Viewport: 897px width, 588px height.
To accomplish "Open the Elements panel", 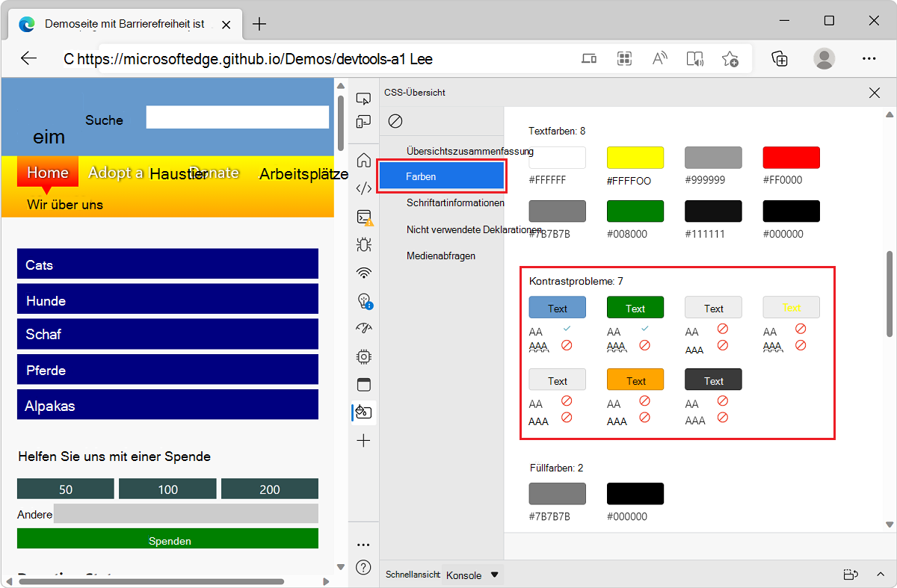I will 363,188.
